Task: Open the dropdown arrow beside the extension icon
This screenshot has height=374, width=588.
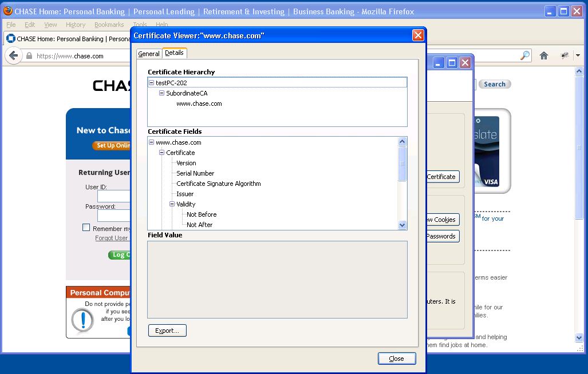Action: 577,54
